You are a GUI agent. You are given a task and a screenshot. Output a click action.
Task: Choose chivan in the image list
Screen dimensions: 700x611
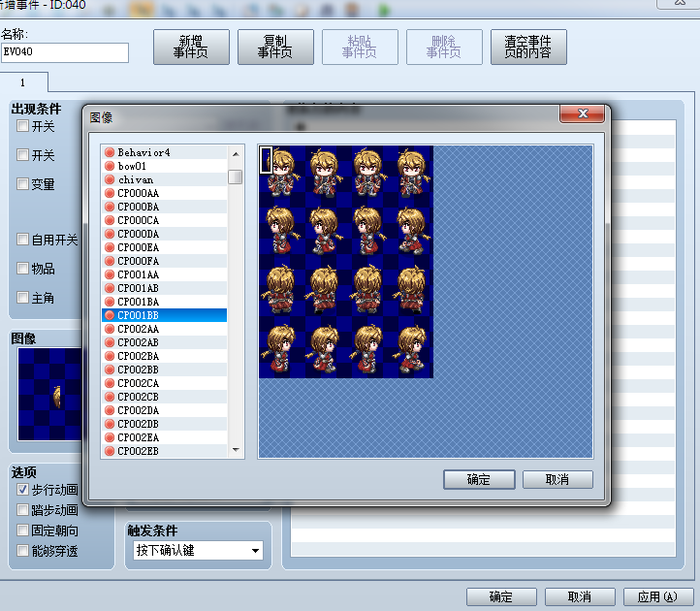(164, 179)
